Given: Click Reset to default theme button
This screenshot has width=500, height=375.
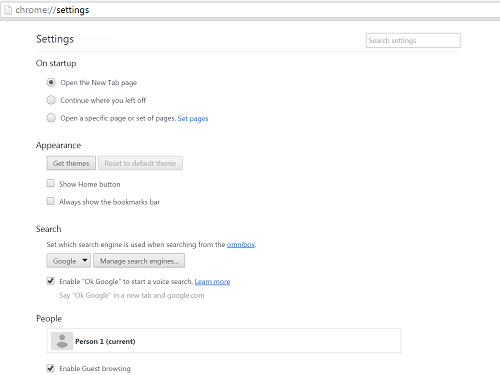Looking at the screenshot, I should tap(140, 163).
